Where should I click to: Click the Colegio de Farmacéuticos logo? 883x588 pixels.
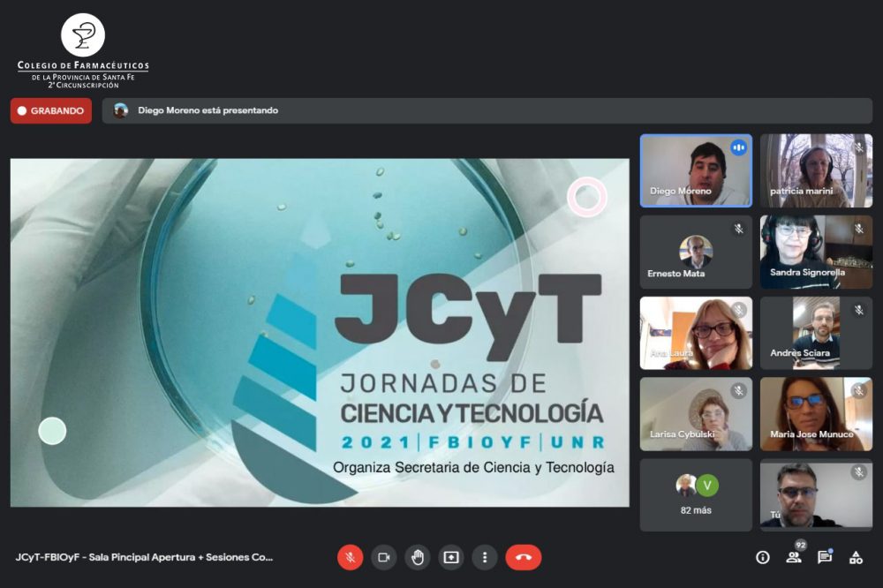(83, 51)
